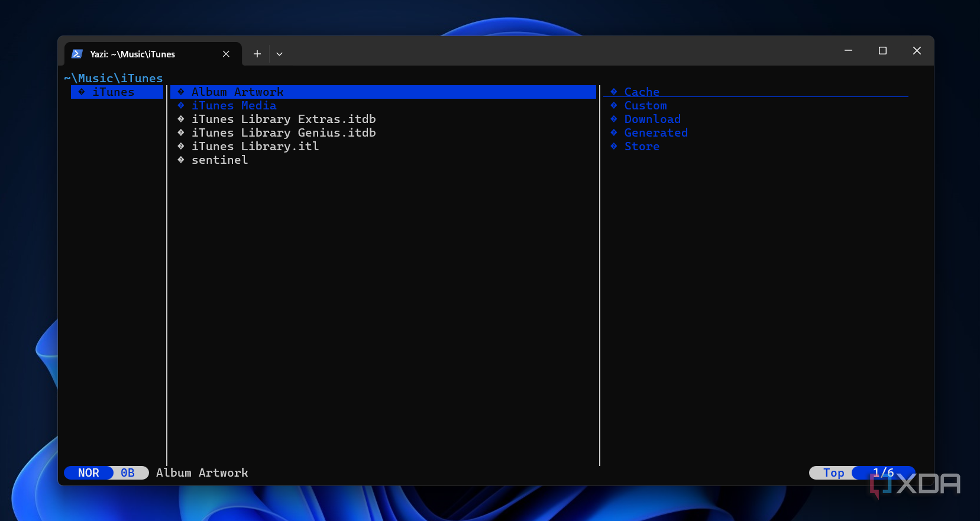Image resolution: width=980 pixels, height=521 pixels.
Task: Click the NOR mode indicator
Action: pos(89,473)
